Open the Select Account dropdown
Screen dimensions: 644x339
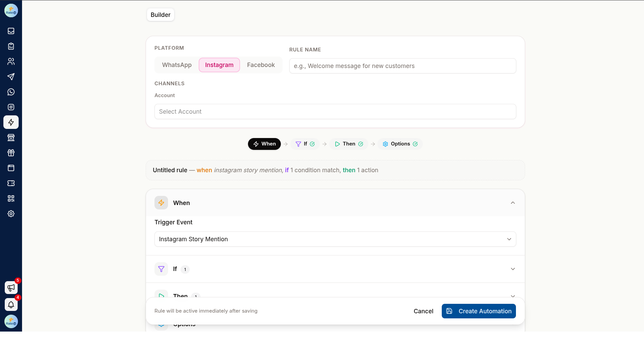point(335,112)
